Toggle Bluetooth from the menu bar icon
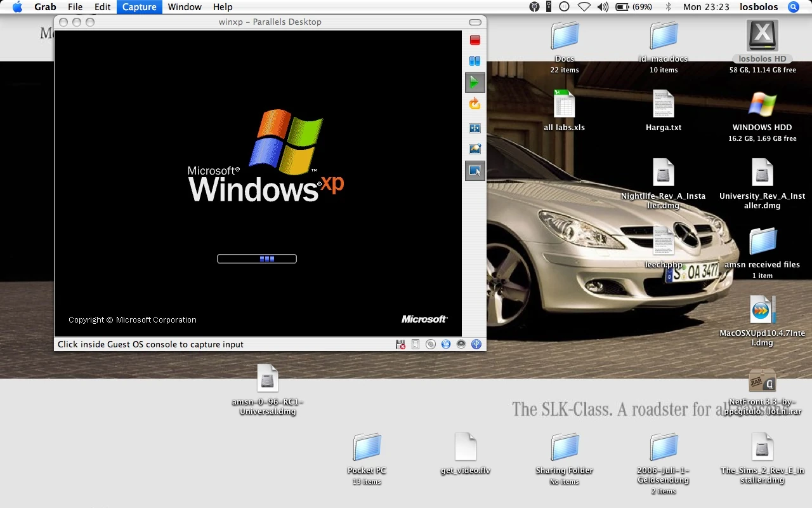Image resolution: width=812 pixels, height=508 pixels. point(668,7)
